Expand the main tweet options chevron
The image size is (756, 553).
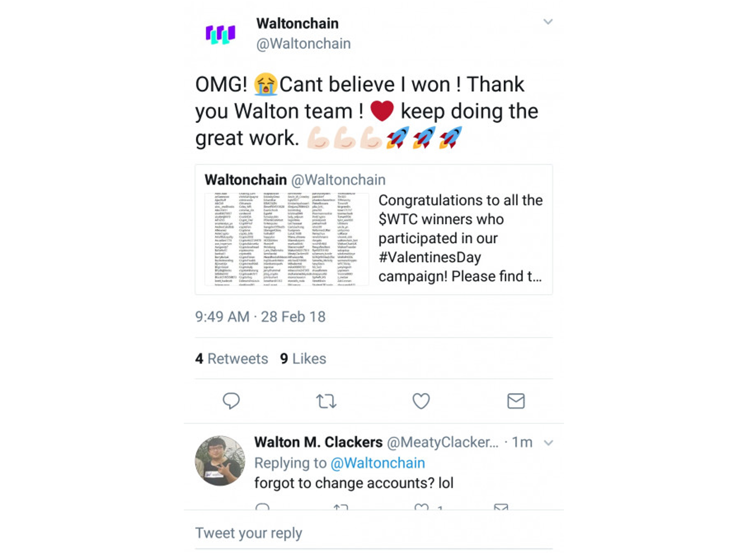548,22
